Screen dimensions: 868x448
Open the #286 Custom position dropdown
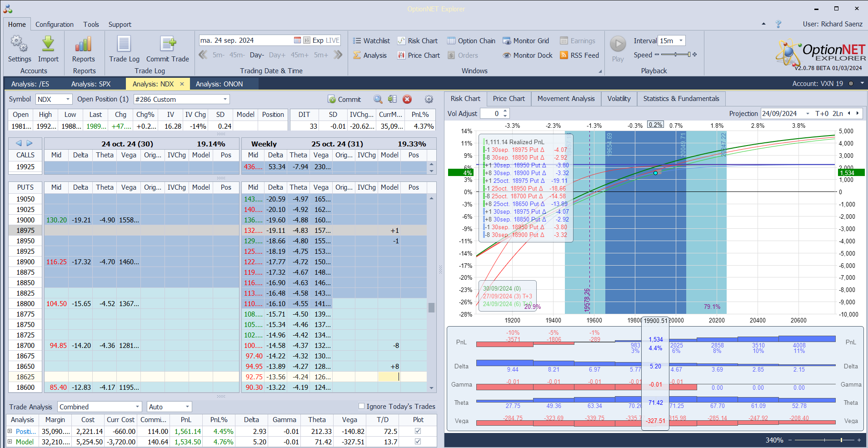click(225, 99)
